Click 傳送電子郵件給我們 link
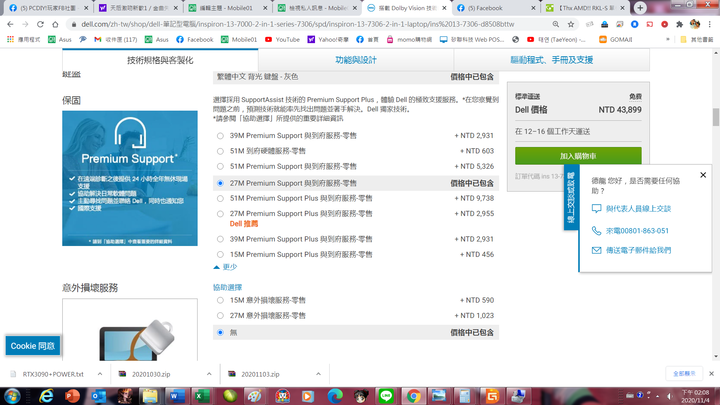The image size is (720, 405). 638,250
